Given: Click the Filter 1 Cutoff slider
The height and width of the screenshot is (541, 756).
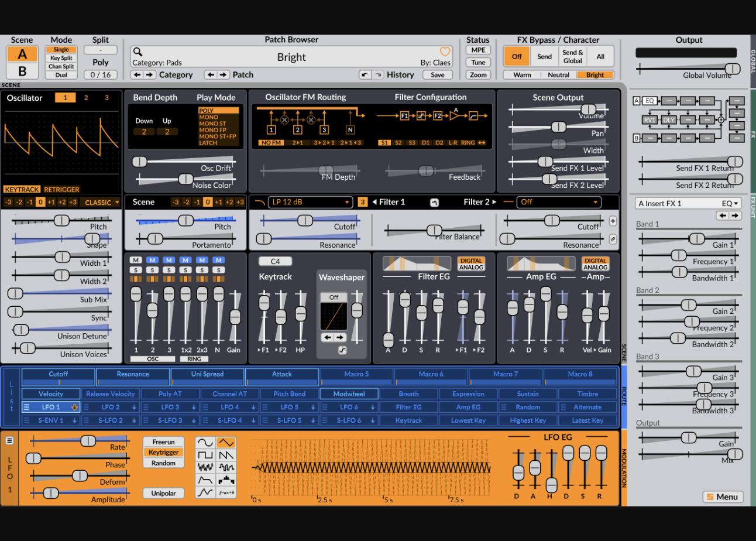Looking at the screenshot, I should pyautogui.click(x=309, y=220).
